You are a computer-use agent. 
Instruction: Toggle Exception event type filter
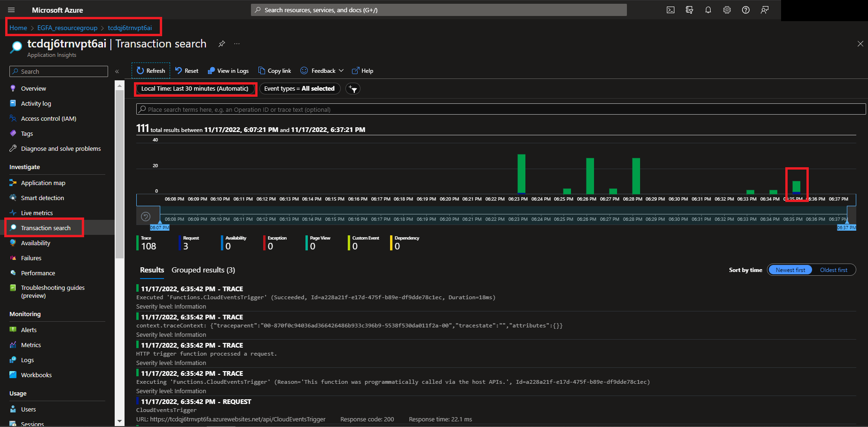(276, 243)
